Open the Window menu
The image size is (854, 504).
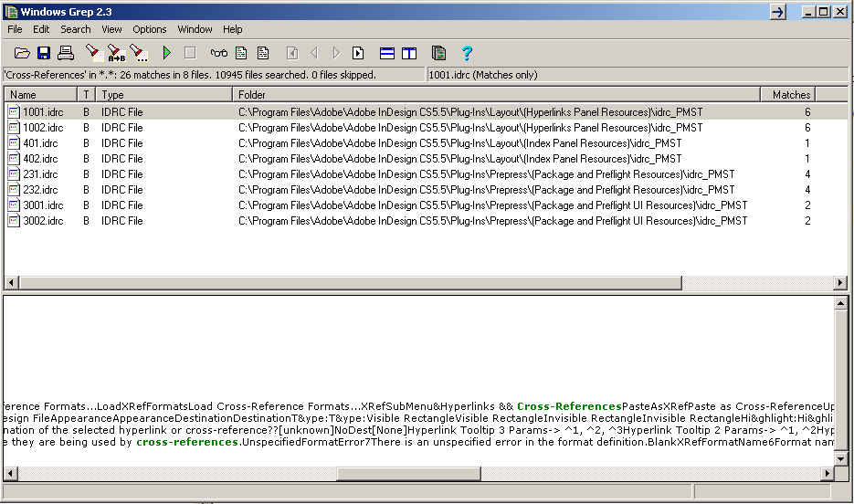pyautogui.click(x=195, y=29)
